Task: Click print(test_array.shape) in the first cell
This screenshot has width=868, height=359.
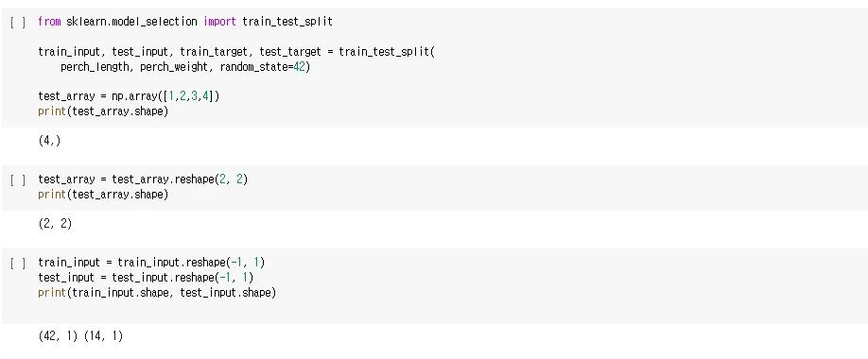Action: tap(103, 111)
